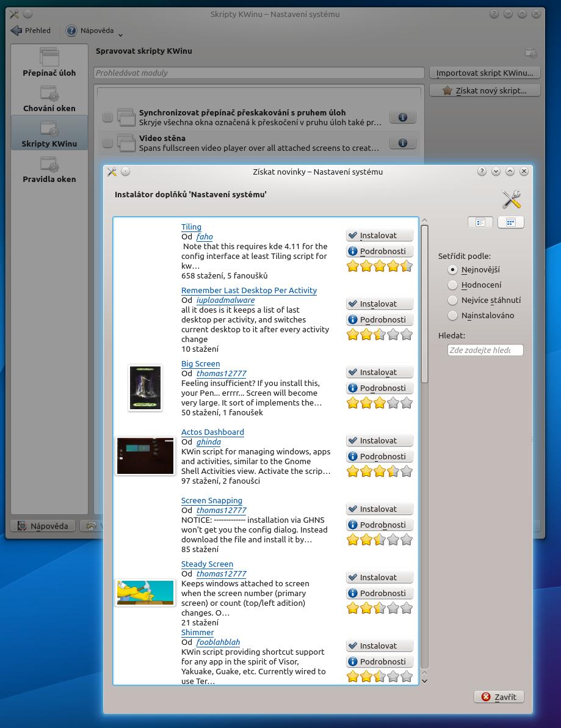
Task: Open author link fooblahblah
Action: [x=218, y=642]
